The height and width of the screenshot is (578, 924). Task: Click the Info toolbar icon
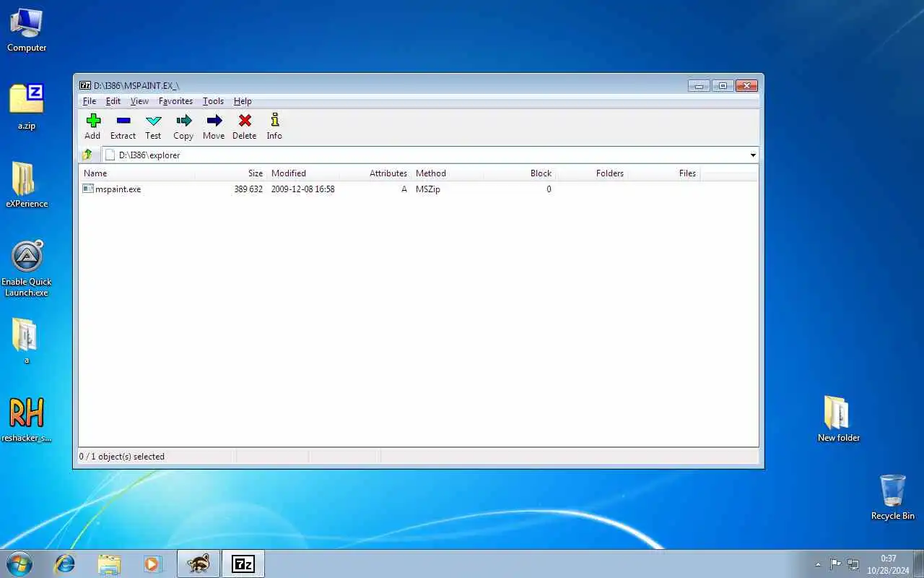coord(274,121)
